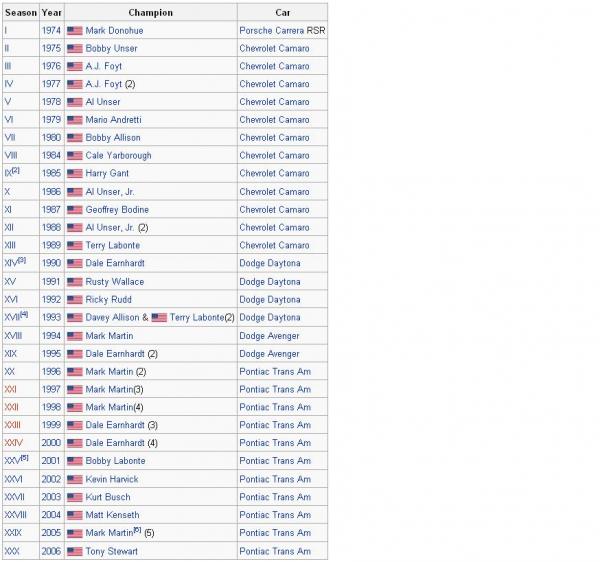Click the flag icon in the 2000 row
The height and width of the screenshot is (562, 600).
click(x=75, y=444)
